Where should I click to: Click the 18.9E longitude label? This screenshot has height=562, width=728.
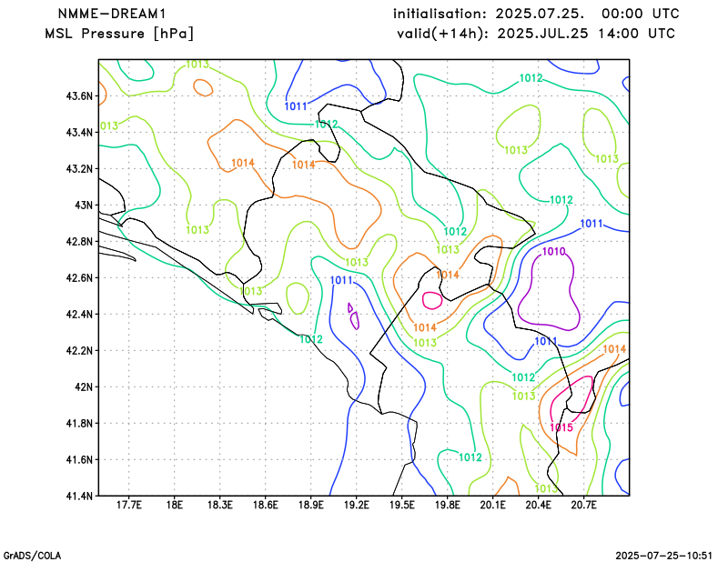(311, 505)
